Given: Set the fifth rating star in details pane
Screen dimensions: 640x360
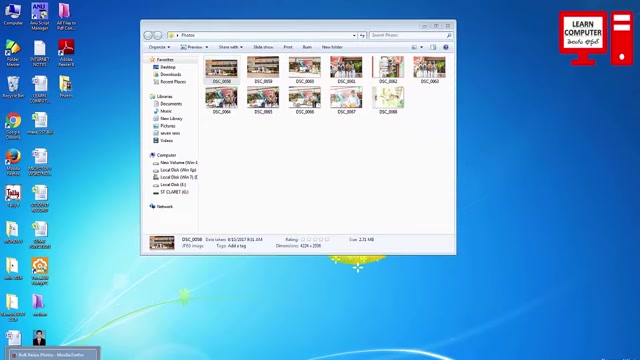Looking at the screenshot, I should click(x=327, y=240).
